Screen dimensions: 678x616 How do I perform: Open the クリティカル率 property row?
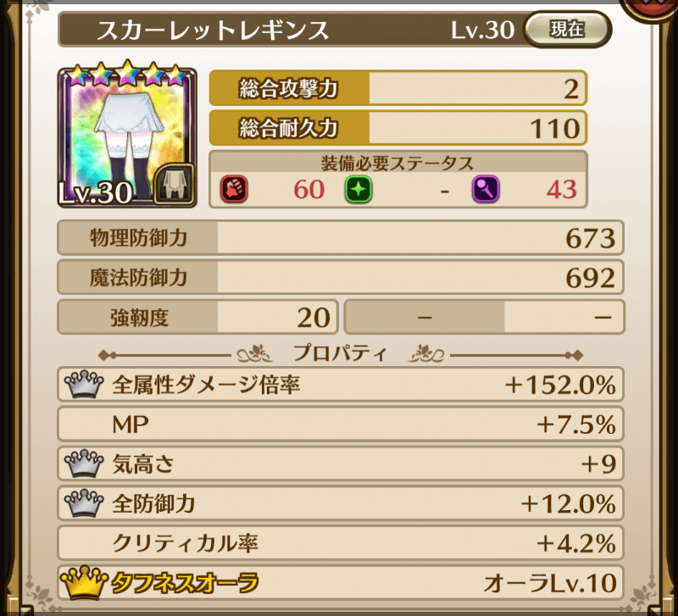tap(341, 543)
